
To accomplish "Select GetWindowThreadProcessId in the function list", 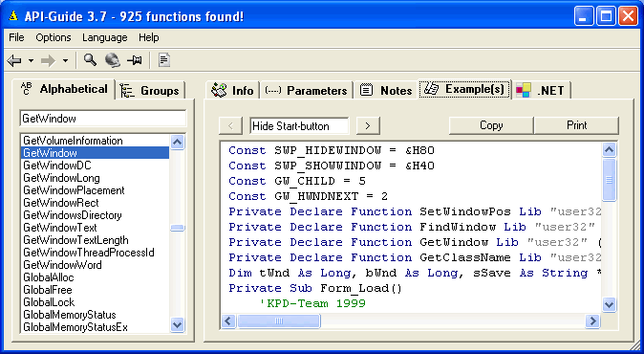I will point(95,253).
